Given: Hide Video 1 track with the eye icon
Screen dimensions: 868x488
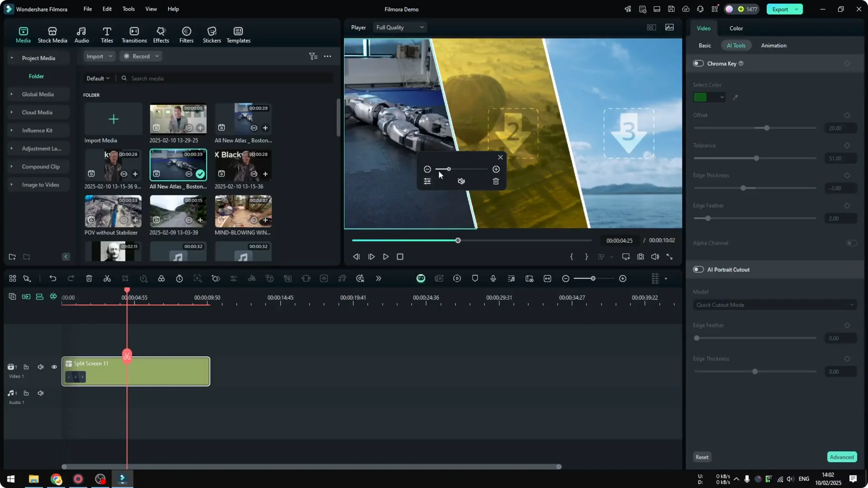Looking at the screenshot, I should [54, 367].
